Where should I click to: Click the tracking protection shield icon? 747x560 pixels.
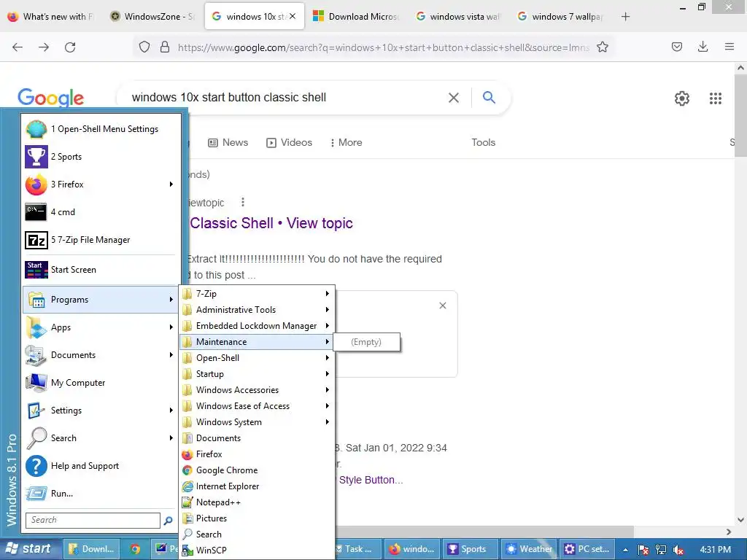click(144, 47)
